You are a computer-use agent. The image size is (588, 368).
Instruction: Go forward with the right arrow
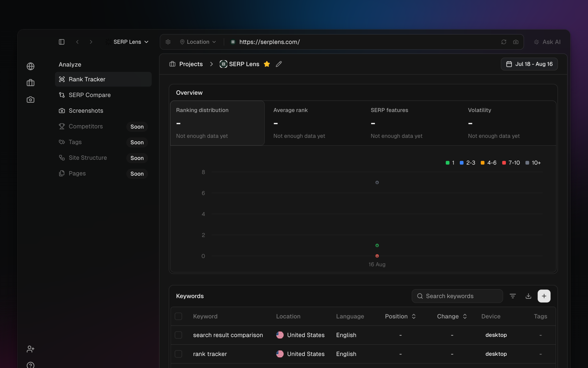[x=91, y=42]
